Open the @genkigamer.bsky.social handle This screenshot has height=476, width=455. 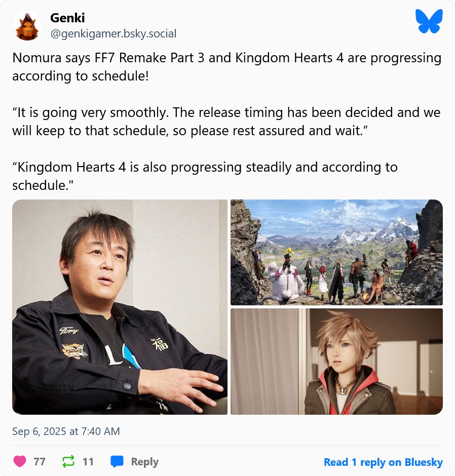(113, 34)
